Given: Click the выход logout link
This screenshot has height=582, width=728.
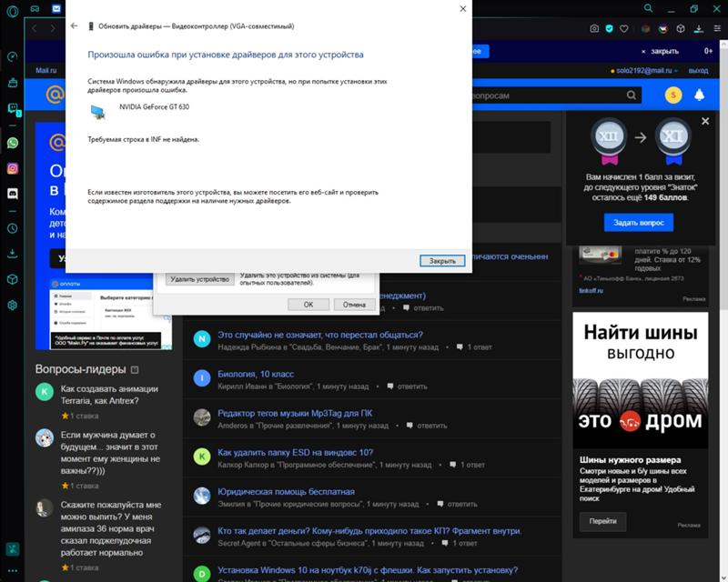Looking at the screenshot, I should [x=698, y=71].
